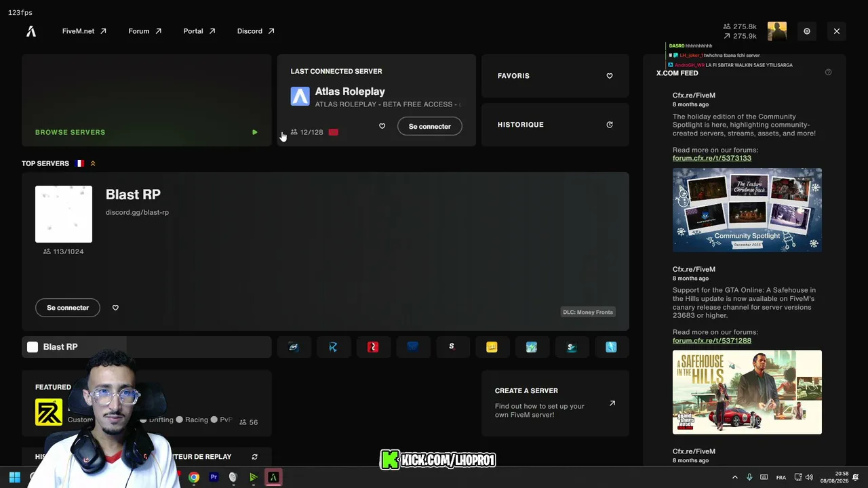Open the Discord link in the header
Viewport: 868px width, 488px height.
tap(256, 31)
